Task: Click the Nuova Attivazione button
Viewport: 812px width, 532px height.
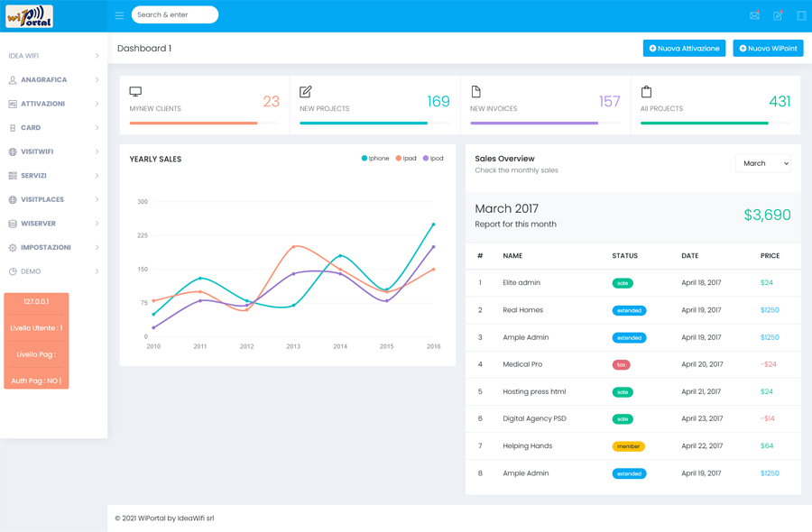Action: pyautogui.click(x=684, y=49)
